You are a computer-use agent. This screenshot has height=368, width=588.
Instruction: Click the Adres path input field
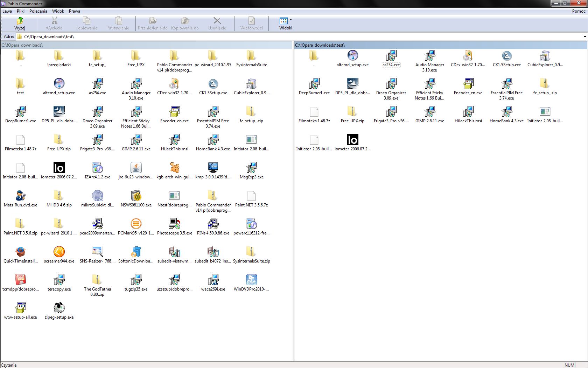coord(301,36)
